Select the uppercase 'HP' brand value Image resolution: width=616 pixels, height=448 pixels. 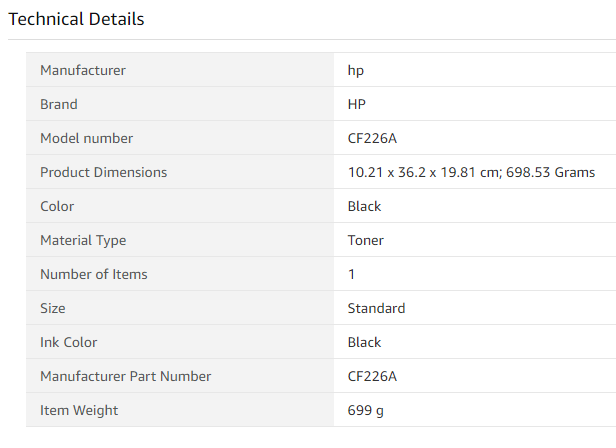point(357,104)
